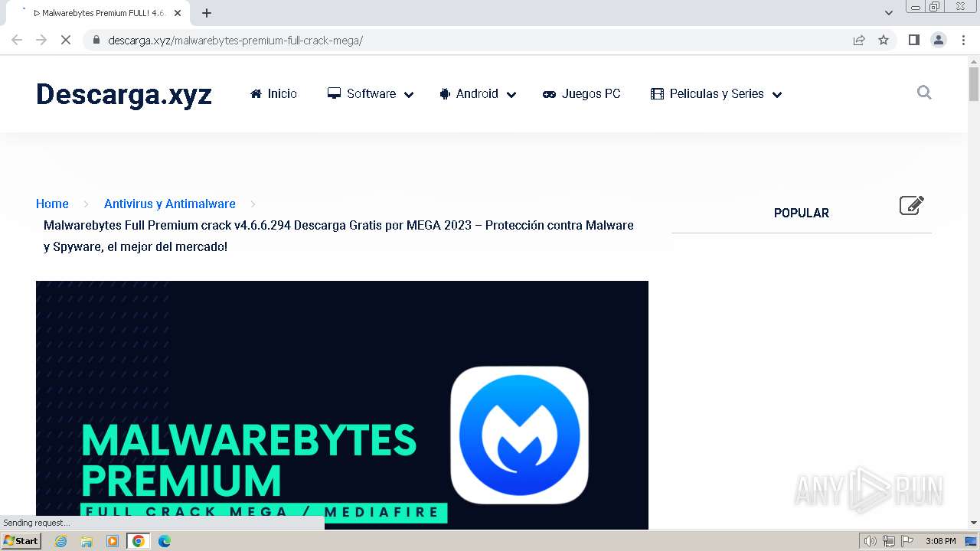Open the browser side panel
The height and width of the screenshot is (551, 980).
(x=913, y=40)
